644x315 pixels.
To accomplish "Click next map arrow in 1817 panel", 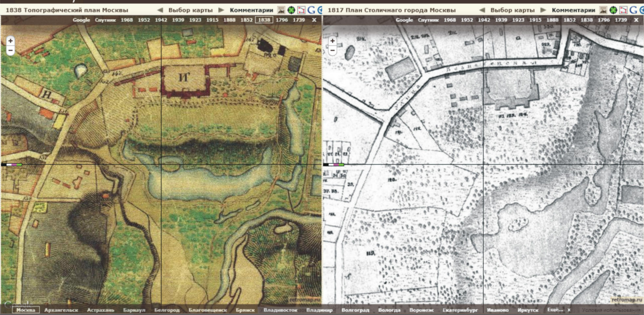I will click(x=543, y=10).
